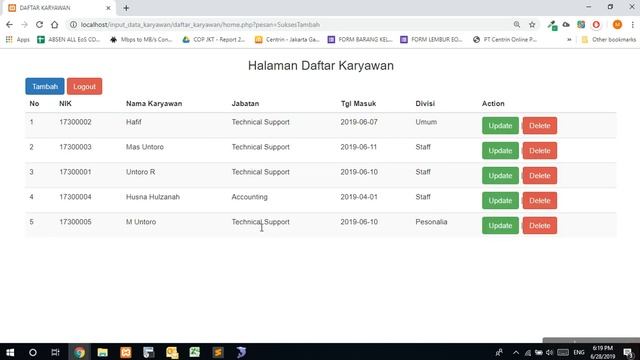Click the Nama Karyawan column header
640x360 pixels.
coord(154,104)
